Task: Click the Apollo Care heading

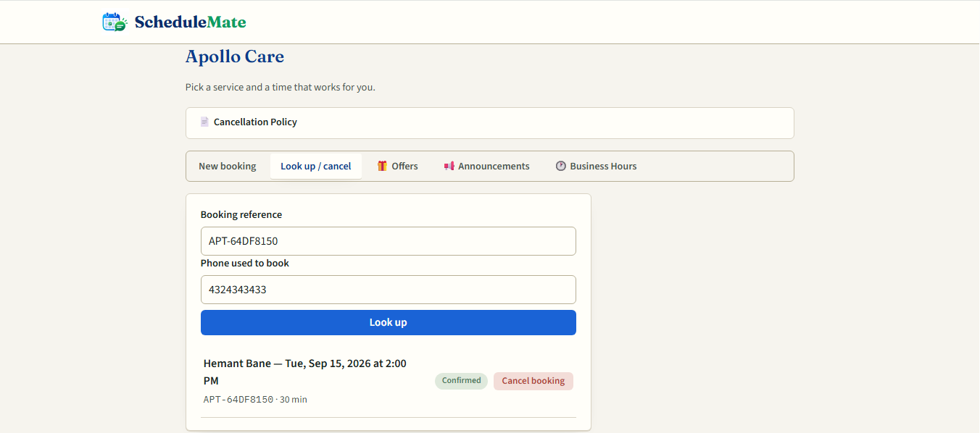Action: [235, 56]
